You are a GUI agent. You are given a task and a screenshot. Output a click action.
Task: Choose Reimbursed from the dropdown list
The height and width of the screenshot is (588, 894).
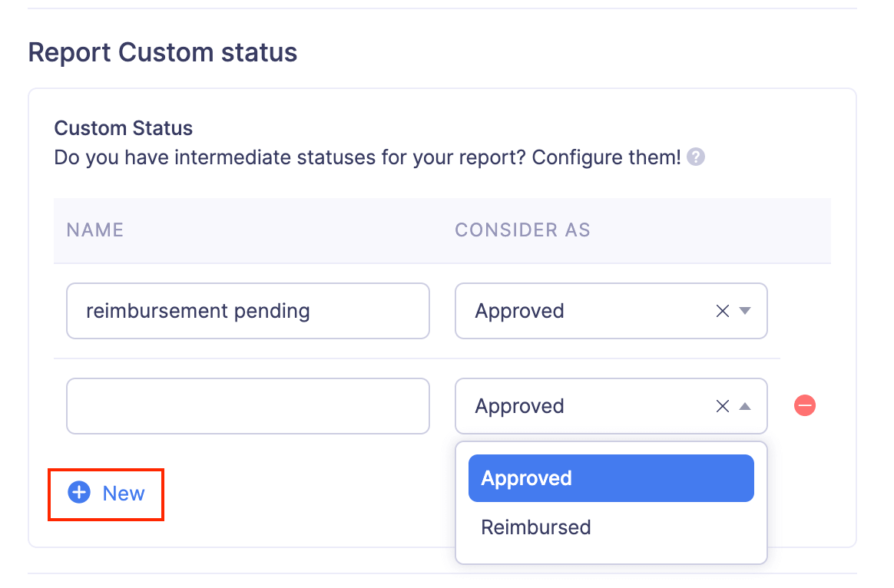536,527
